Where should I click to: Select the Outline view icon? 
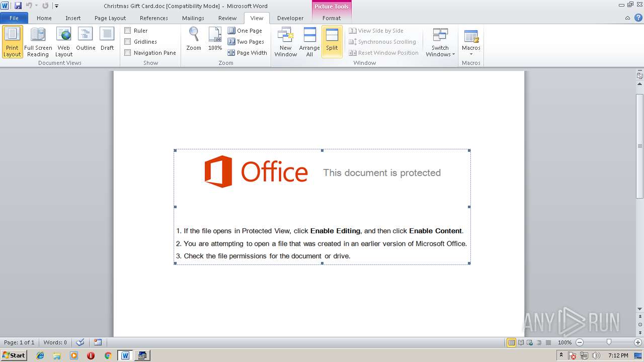[86, 39]
